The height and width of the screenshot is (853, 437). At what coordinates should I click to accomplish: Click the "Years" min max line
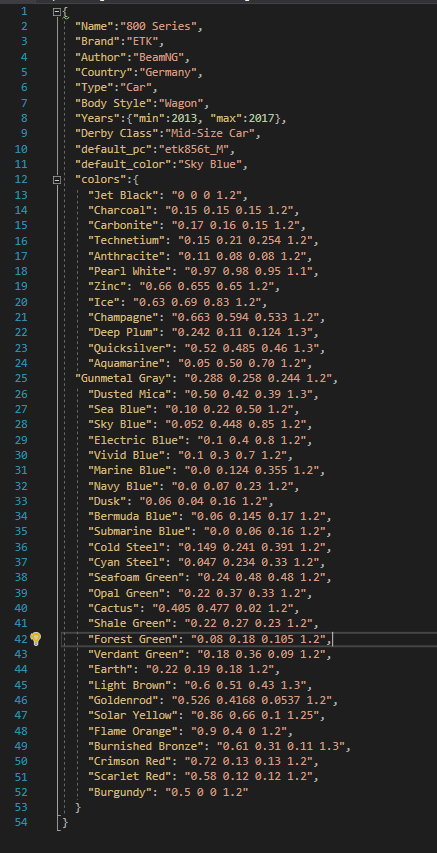[x=181, y=118]
